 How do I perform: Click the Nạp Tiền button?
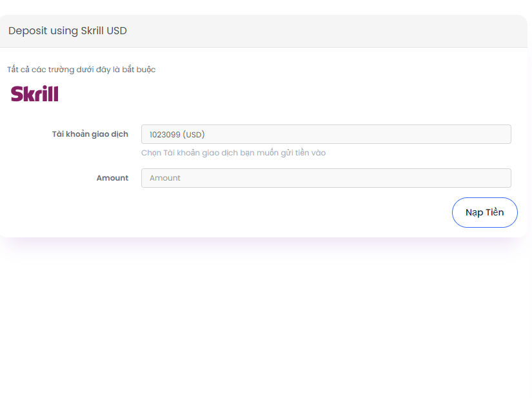tap(484, 212)
